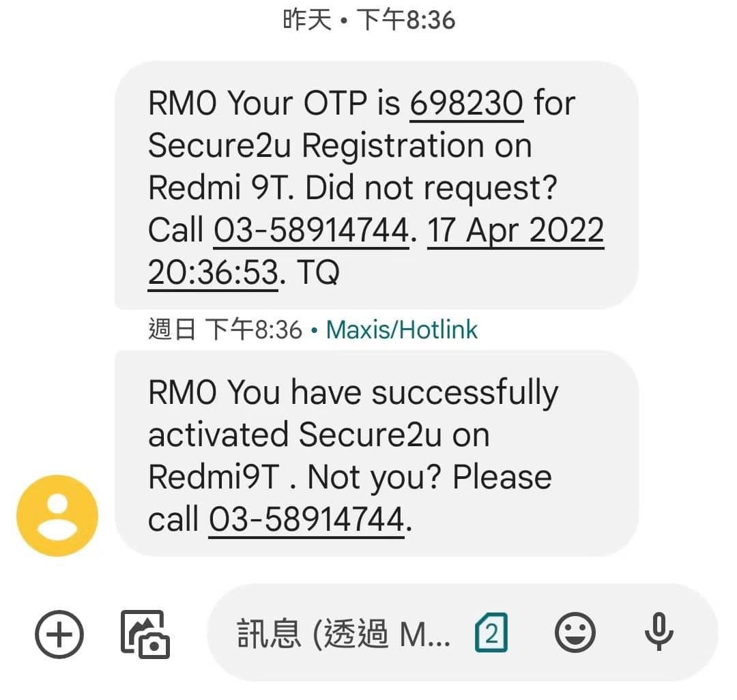Tap the 週日 下午8:36 message timestamp

pyautogui.click(x=225, y=330)
